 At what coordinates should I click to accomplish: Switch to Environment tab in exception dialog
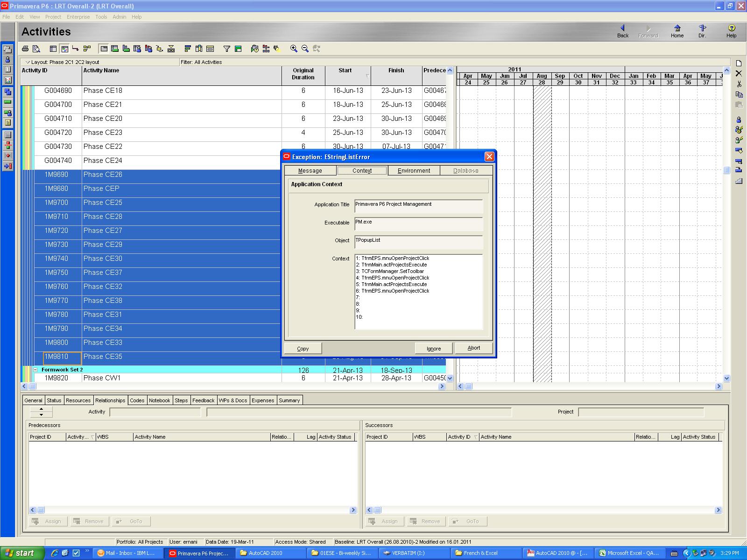point(414,171)
